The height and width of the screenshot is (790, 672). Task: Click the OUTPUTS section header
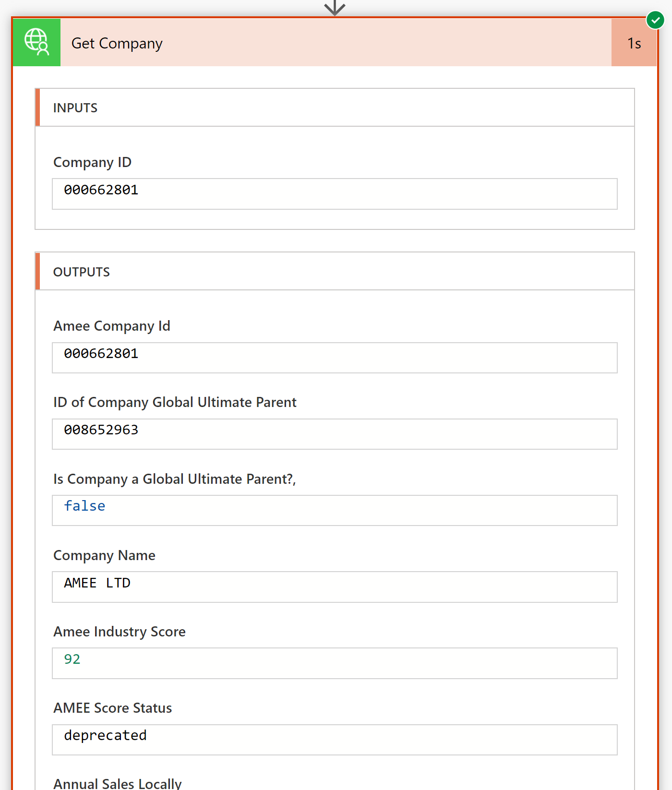click(335, 271)
